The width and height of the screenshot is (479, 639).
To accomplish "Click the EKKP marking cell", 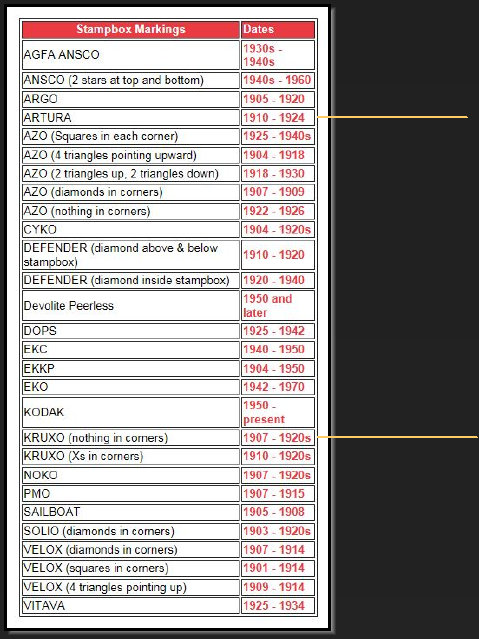I will coord(130,368).
